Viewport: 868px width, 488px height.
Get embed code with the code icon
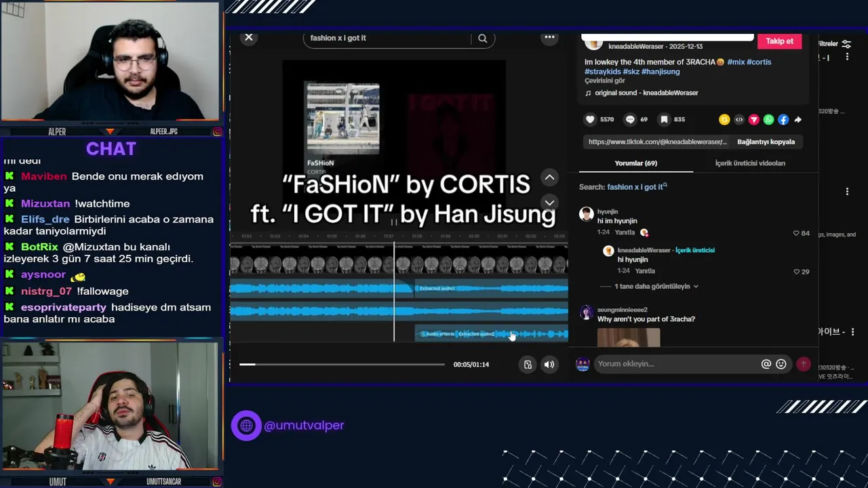[739, 120]
